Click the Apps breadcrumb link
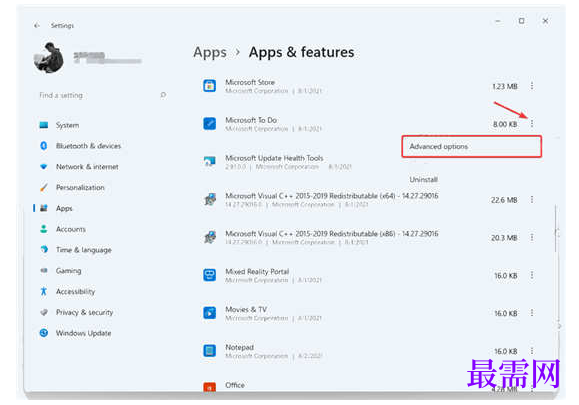 tap(210, 52)
